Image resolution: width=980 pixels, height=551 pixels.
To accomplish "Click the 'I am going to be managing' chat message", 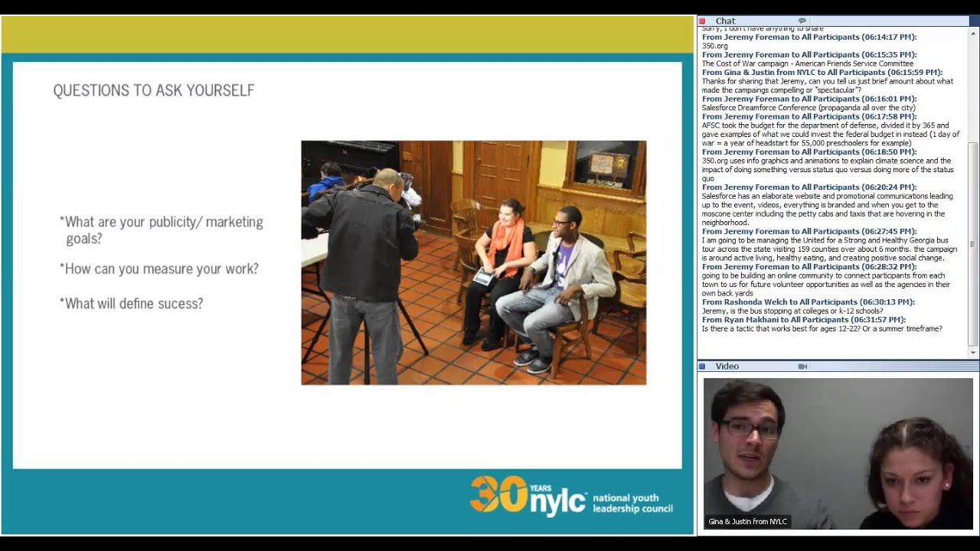I will [829, 249].
